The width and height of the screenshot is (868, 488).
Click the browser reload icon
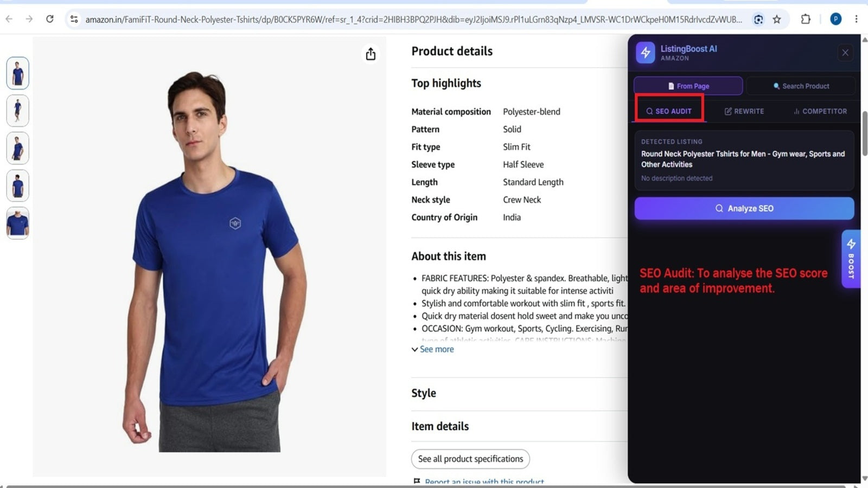pyautogui.click(x=50, y=19)
